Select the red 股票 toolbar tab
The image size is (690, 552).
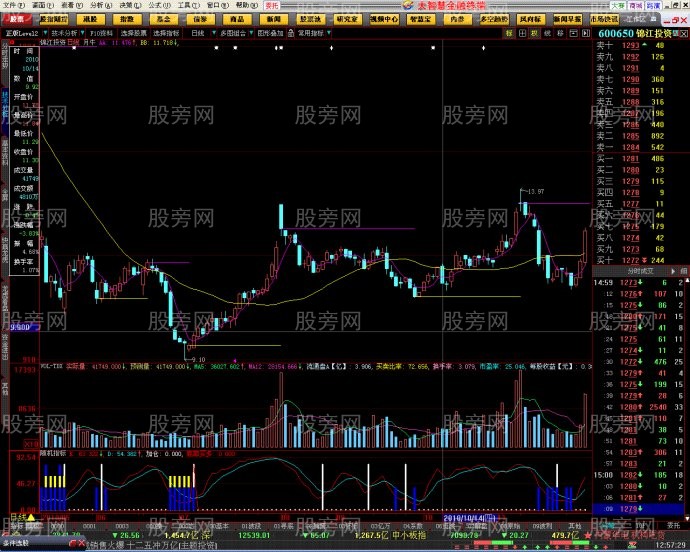17,19
